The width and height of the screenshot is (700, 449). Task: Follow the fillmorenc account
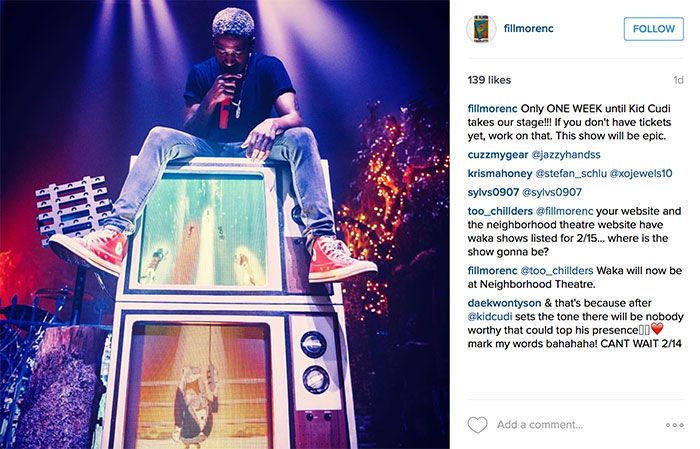pyautogui.click(x=653, y=29)
